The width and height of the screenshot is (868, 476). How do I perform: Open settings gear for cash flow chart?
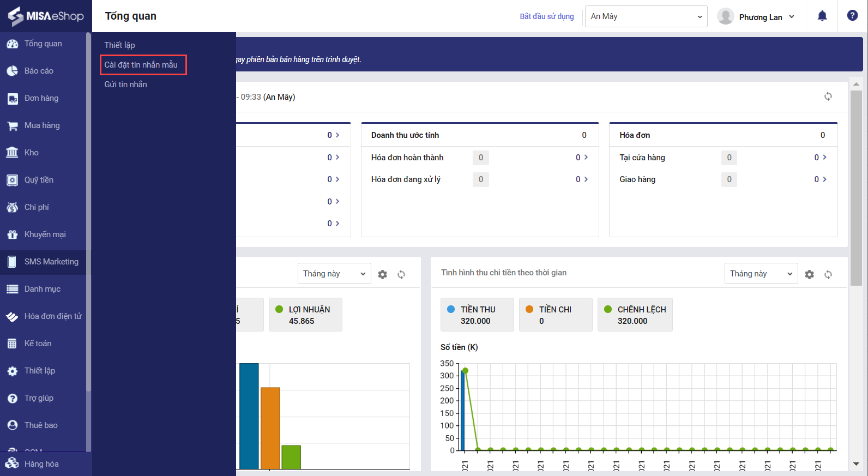pyautogui.click(x=809, y=274)
